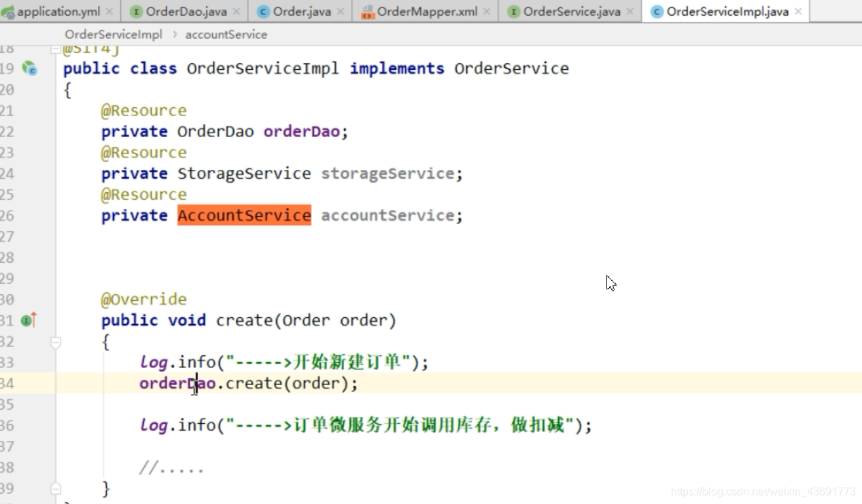Screen dimensions: 862x504
Task: Select the OrderServiceImpl.java tab
Action: click(727, 12)
